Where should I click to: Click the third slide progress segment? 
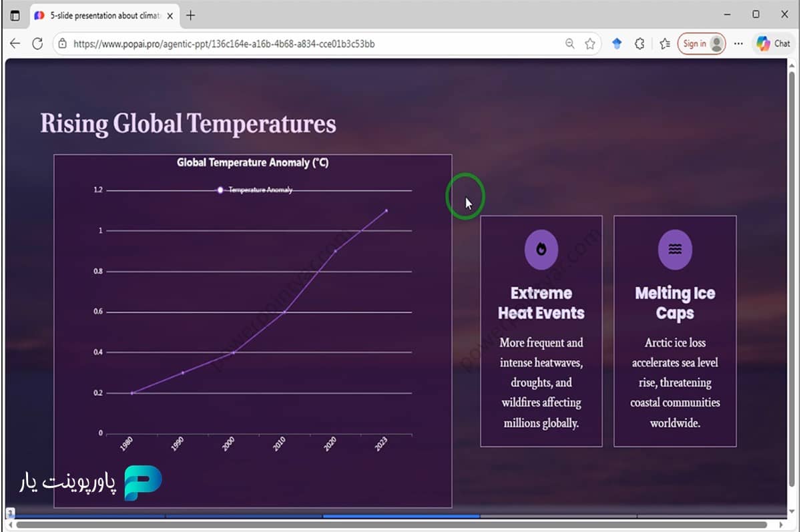pyautogui.click(x=400, y=516)
